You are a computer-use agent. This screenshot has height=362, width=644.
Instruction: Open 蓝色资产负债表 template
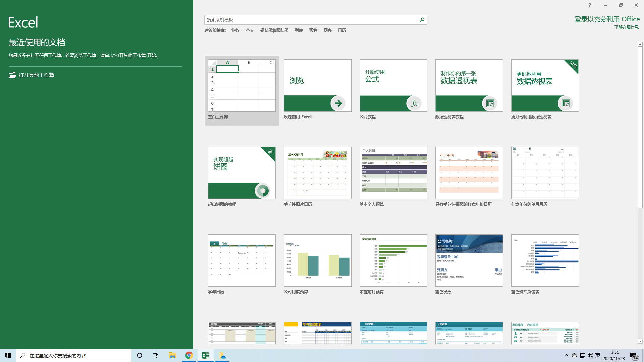(x=545, y=264)
